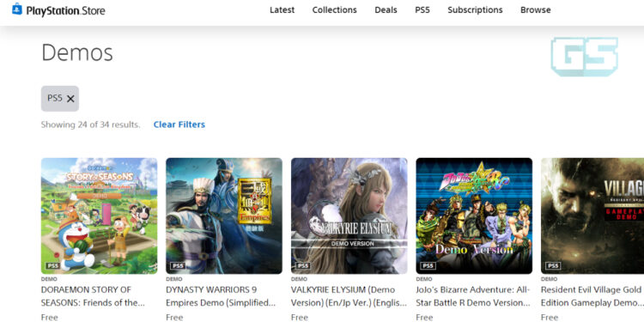The width and height of the screenshot is (644, 322).
Task: Click Resident Evil Village Gold Edition title
Action: [592, 296]
